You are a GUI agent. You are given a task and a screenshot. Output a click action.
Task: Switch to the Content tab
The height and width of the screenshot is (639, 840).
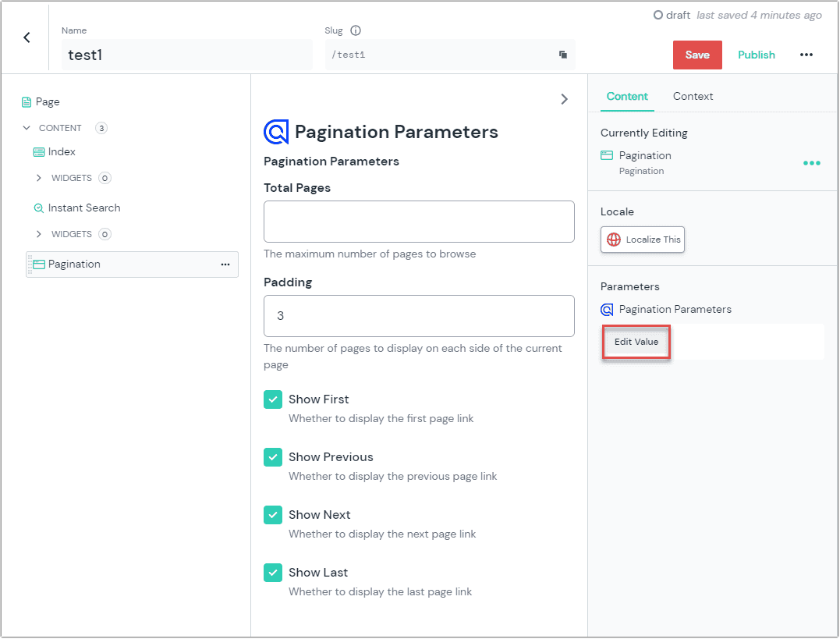[x=627, y=97]
